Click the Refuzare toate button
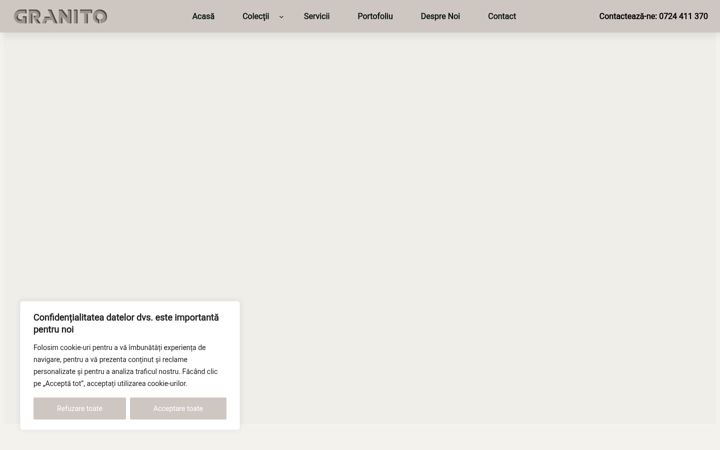 [x=79, y=408]
